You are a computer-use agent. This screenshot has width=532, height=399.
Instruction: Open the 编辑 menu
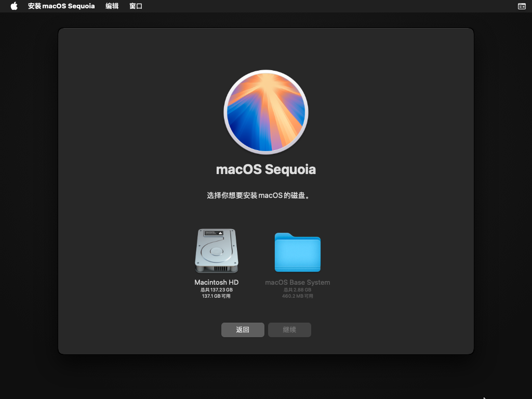coord(112,6)
